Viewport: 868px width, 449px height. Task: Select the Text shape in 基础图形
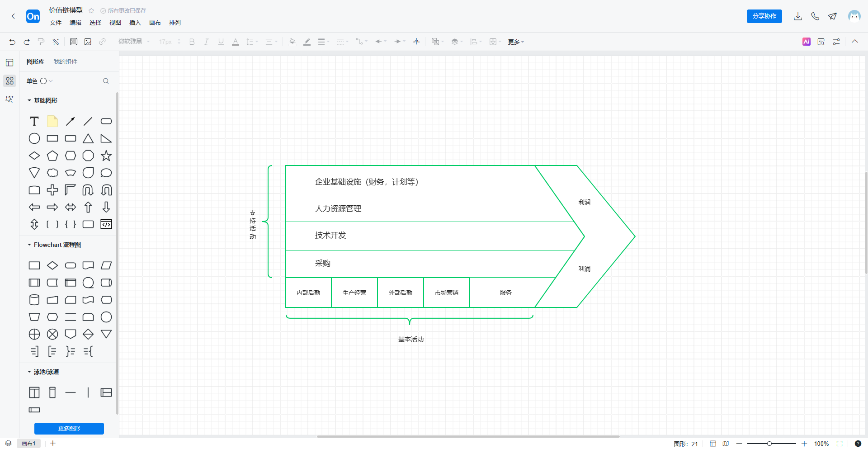click(34, 121)
